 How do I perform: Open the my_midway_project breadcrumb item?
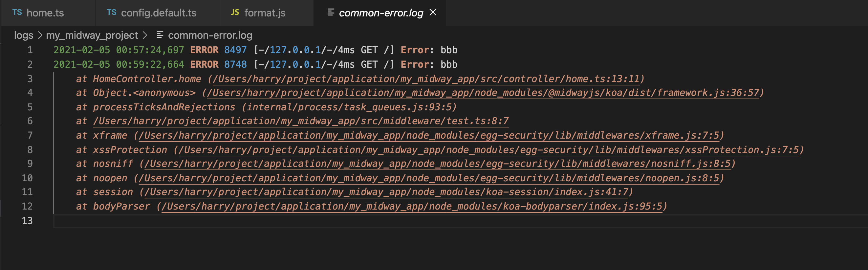[x=92, y=35]
